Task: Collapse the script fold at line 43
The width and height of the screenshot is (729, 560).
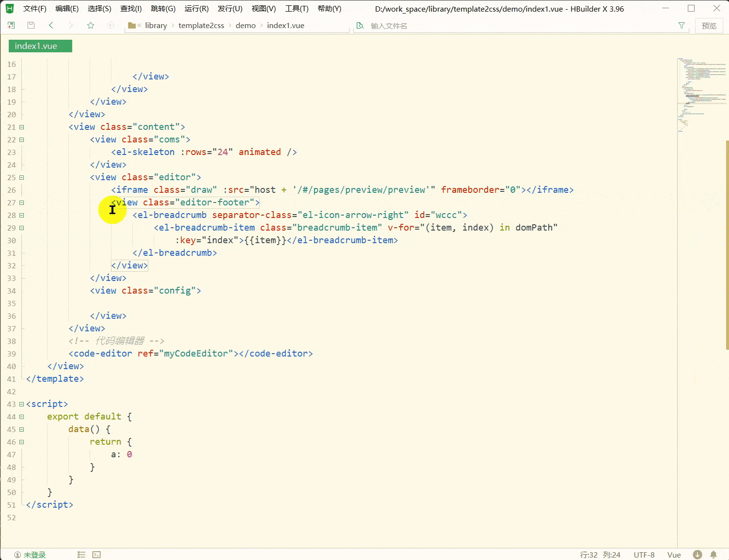Action: tap(21, 404)
